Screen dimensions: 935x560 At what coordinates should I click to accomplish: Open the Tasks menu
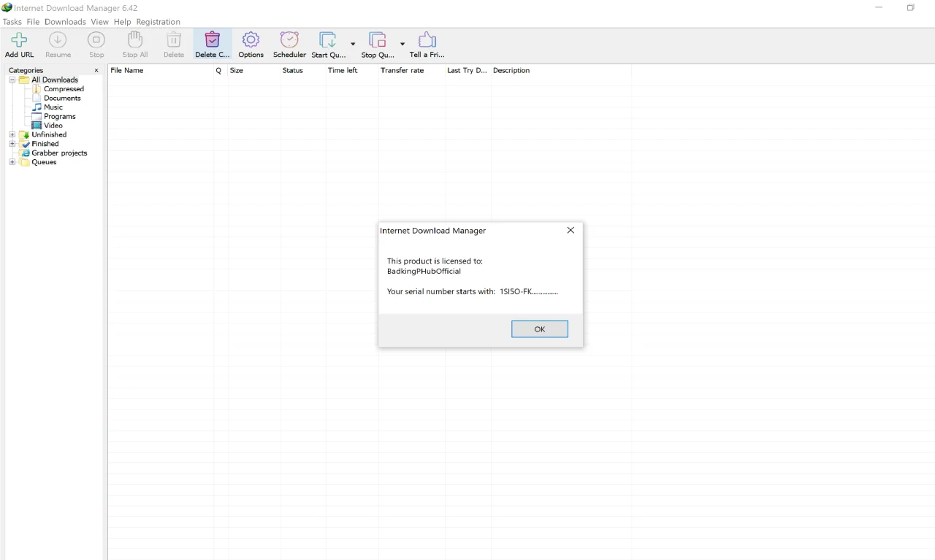point(12,22)
